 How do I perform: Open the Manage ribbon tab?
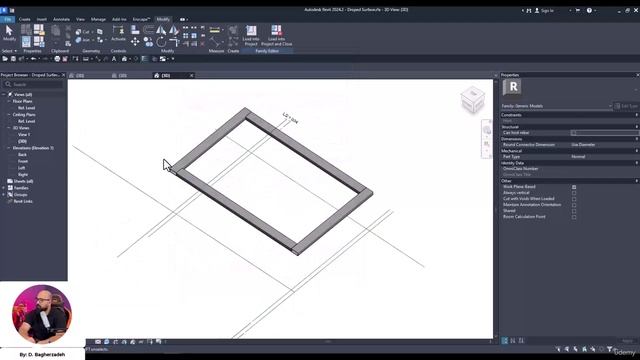[98, 19]
